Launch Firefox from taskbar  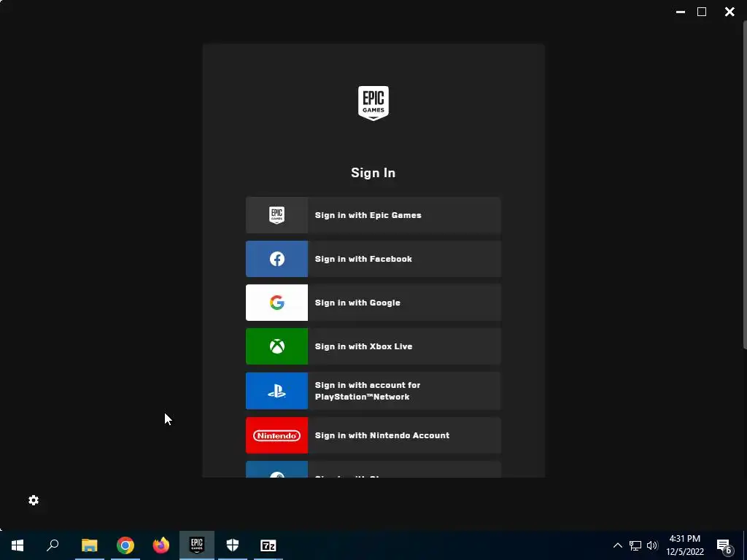(161, 545)
